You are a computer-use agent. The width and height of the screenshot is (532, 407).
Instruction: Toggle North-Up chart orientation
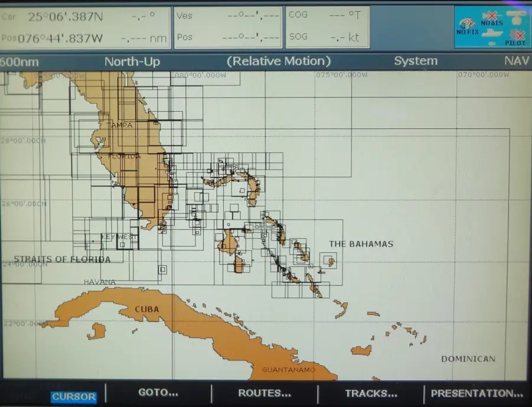(x=131, y=61)
